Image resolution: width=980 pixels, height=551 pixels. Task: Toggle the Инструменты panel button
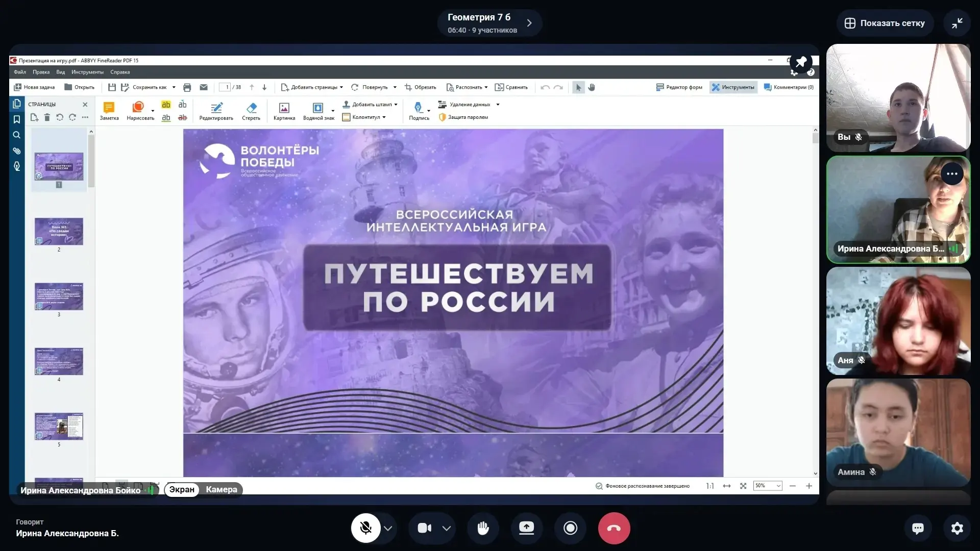733,87
